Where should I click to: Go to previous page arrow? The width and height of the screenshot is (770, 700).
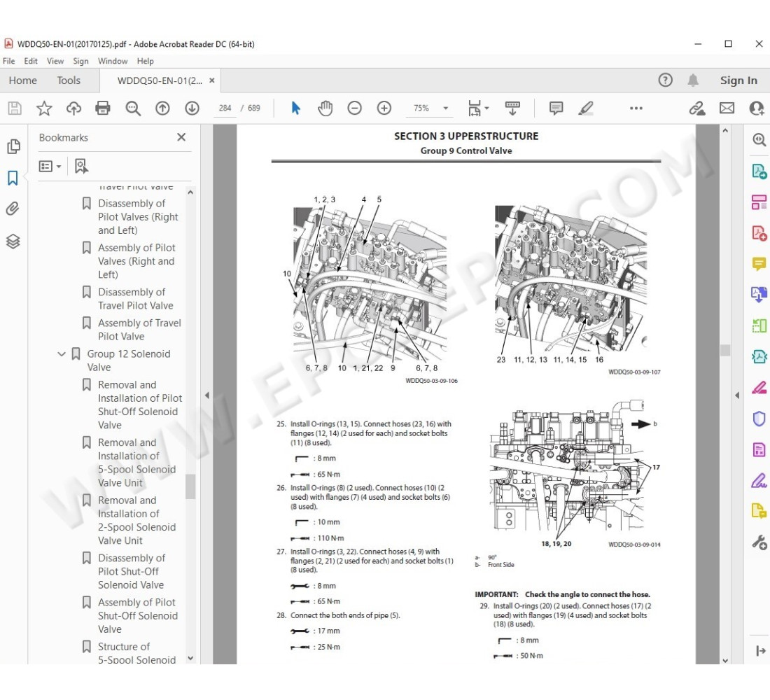[162, 108]
